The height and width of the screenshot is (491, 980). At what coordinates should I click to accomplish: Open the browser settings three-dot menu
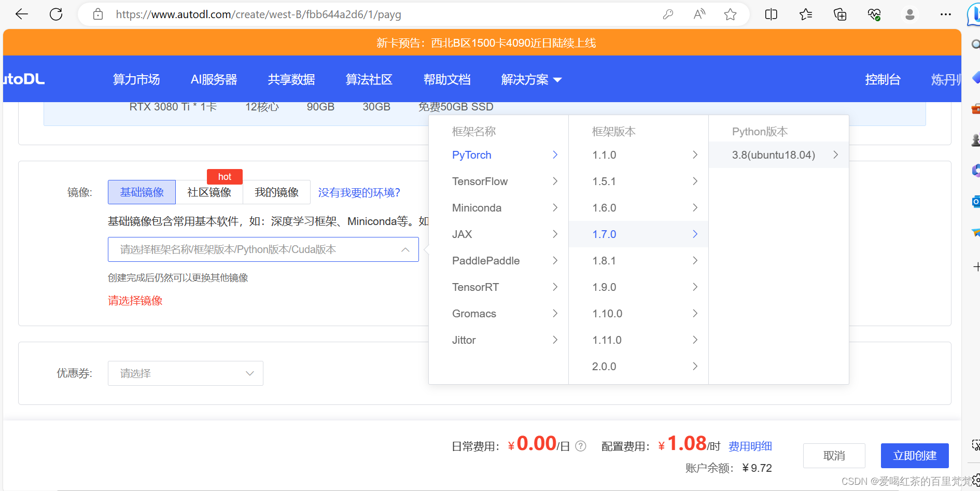pyautogui.click(x=946, y=15)
